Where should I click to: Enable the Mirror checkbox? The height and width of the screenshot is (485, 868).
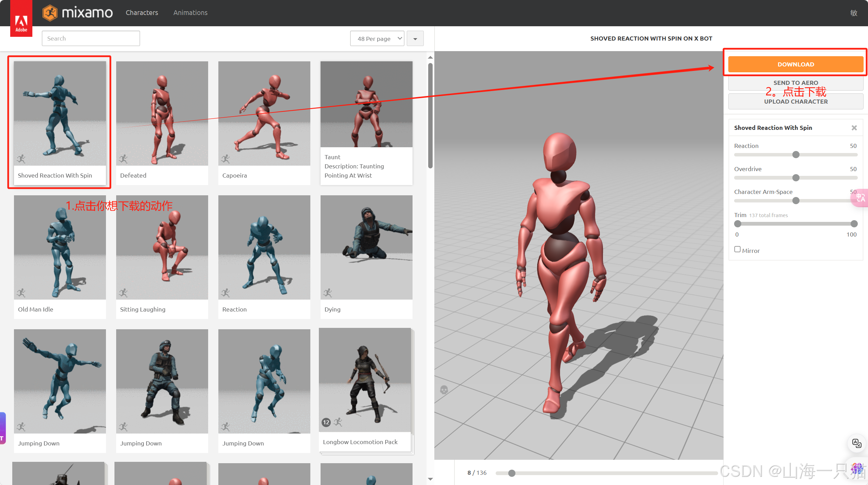(x=738, y=249)
